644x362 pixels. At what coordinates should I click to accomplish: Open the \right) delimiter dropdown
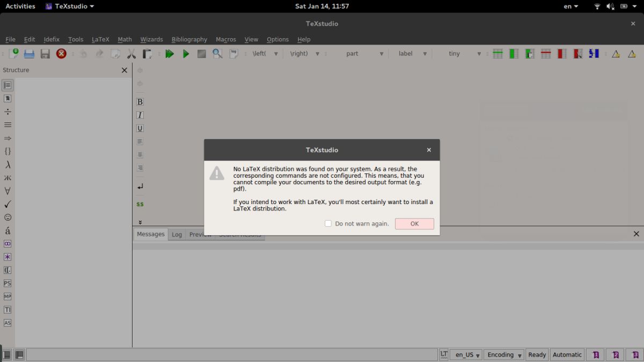pyautogui.click(x=305, y=54)
